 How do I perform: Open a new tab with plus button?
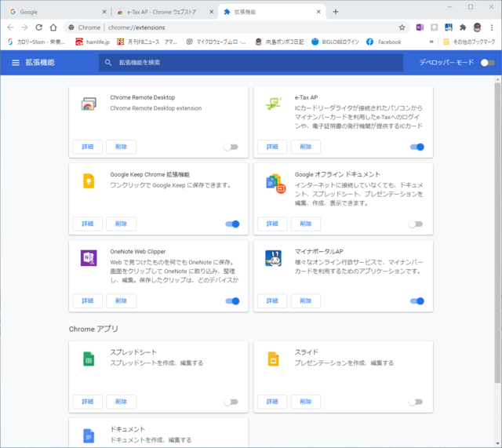coord(336,12)
